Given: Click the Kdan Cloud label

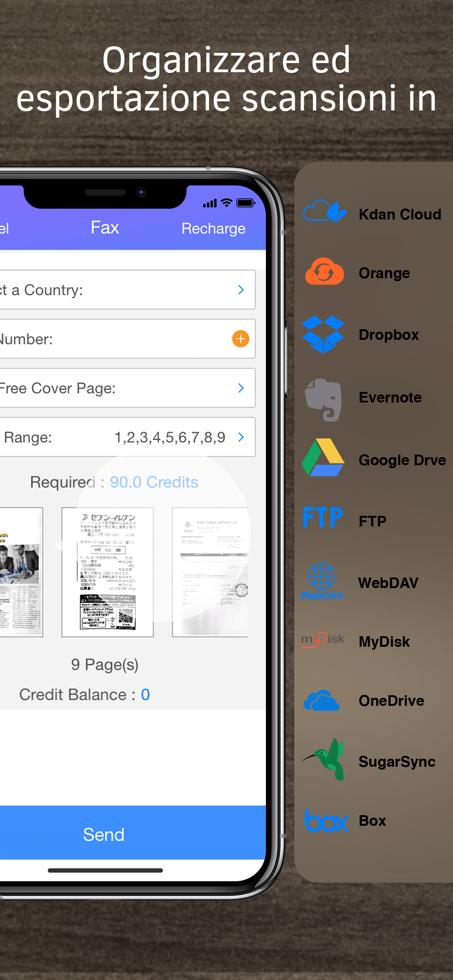Looking at the screenshot, I should tap(400, 214).
